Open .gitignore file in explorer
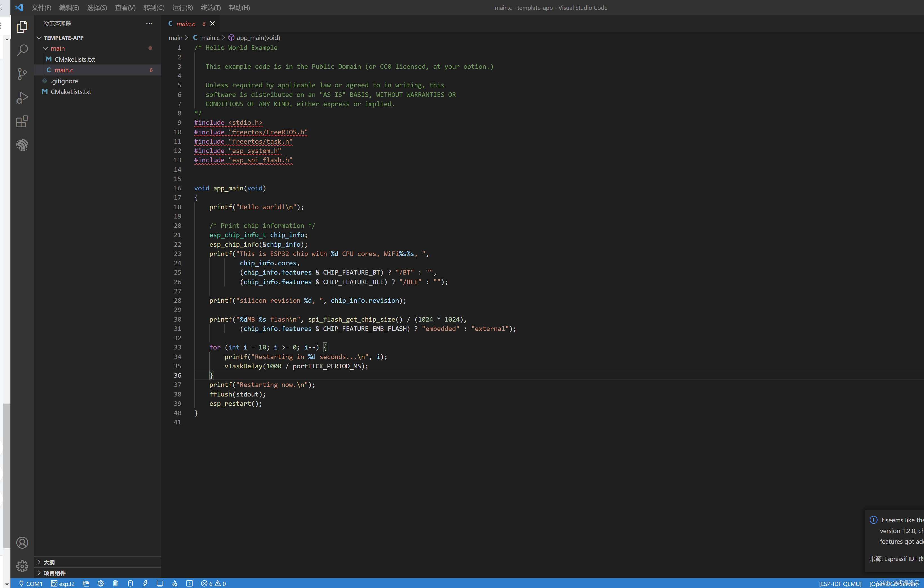Viewport: 924px width, 588px height. pyautogui.click(x=64, y=81)
